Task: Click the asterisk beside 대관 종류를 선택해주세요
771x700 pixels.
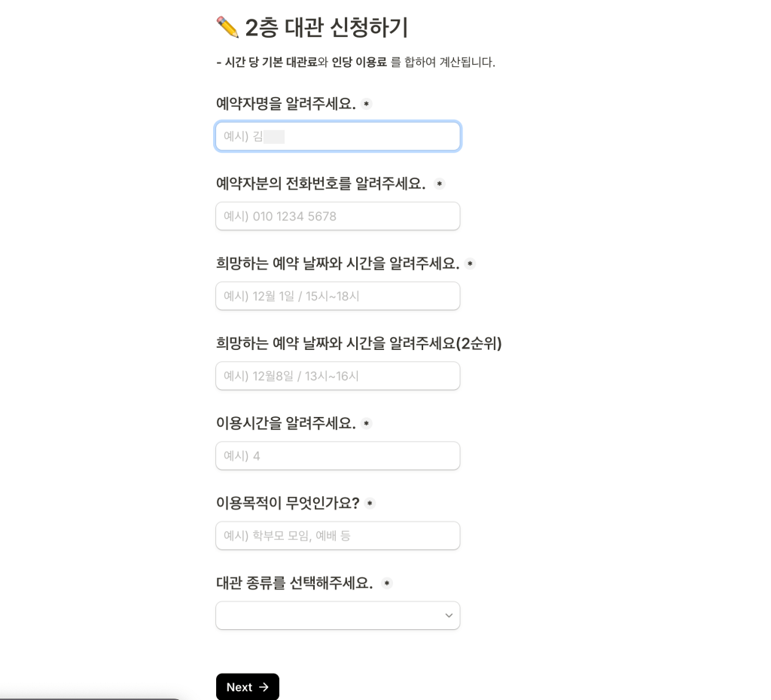Action: 386,584
